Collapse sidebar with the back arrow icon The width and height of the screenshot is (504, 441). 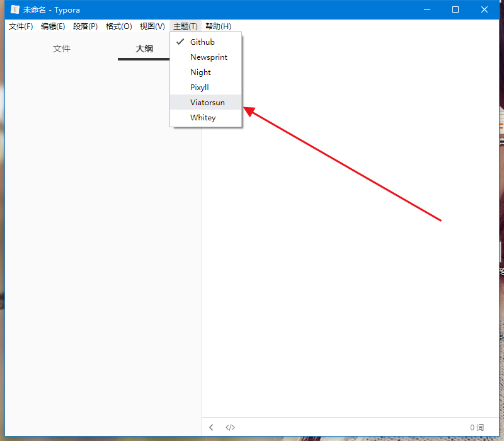(x=211, y=427)
